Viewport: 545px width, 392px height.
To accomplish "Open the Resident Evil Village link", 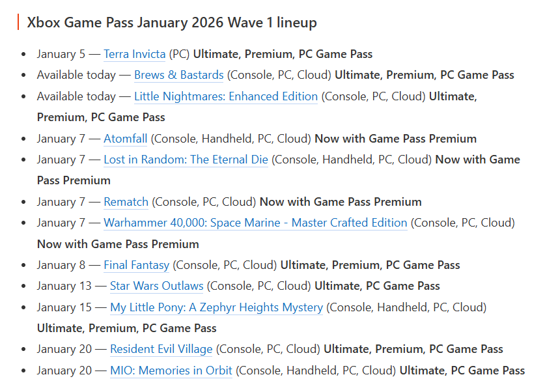I will pos(161,349).
